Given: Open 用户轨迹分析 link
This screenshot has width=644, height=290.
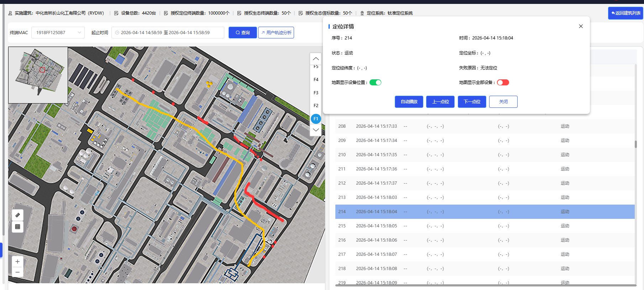Looking at the screenshot, I should 276,33.
